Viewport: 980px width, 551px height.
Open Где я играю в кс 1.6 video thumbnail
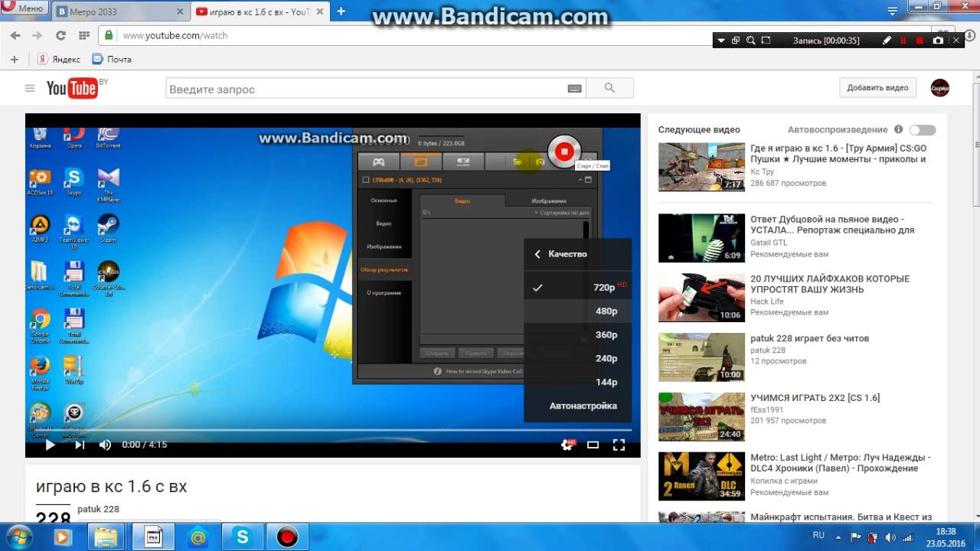pyautogui.click(x=701, y=167)
